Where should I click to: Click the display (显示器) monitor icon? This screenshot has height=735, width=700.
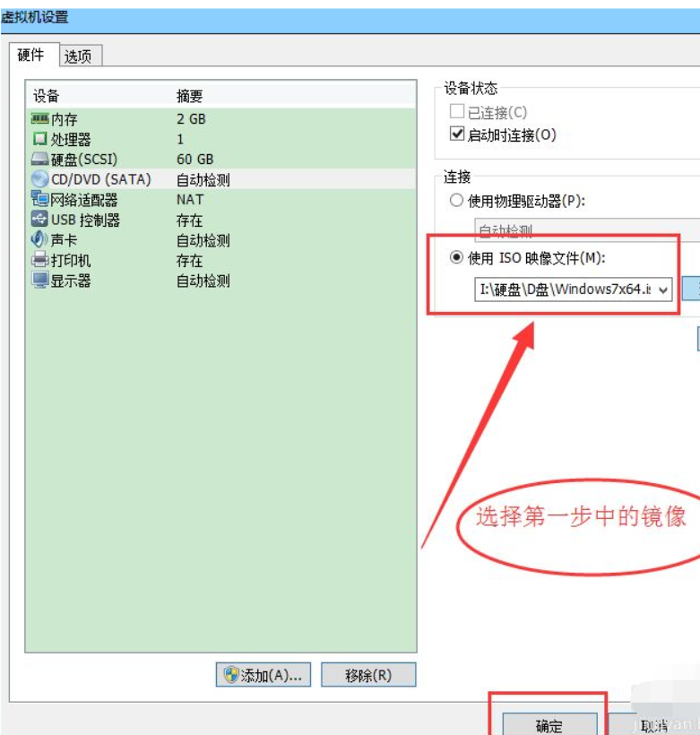point(40,281)
